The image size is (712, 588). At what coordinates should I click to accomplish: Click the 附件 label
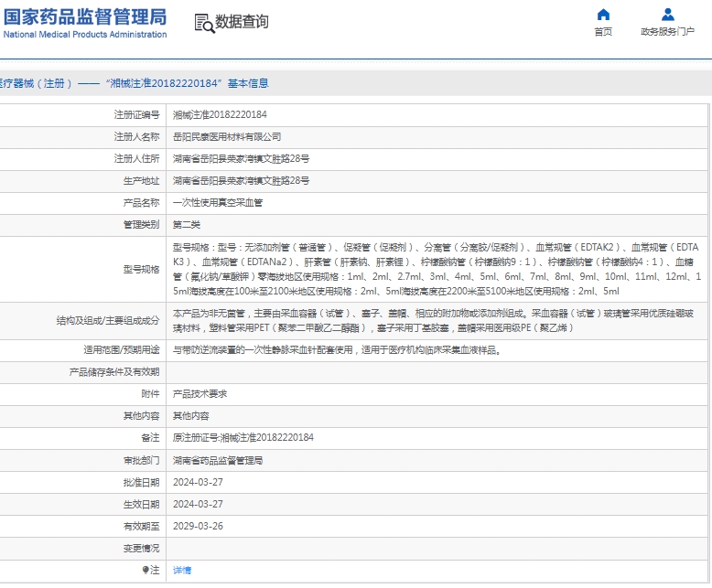[x=150, y=394]
